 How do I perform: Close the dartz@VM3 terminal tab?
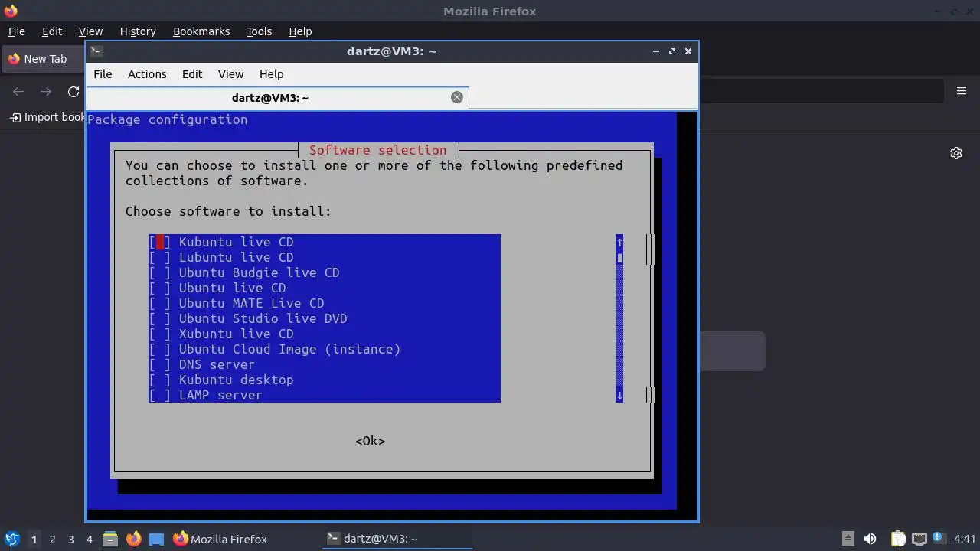click(457, 97)
